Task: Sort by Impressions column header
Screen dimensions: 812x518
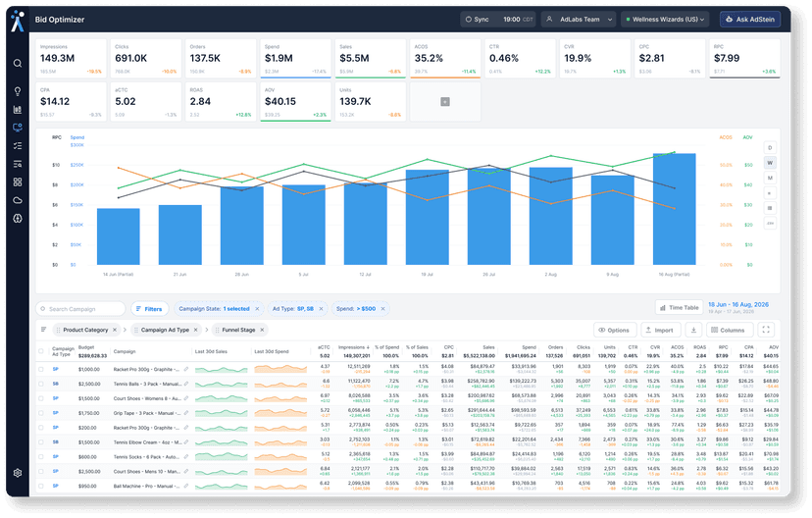Action: (x=354, y=347)
